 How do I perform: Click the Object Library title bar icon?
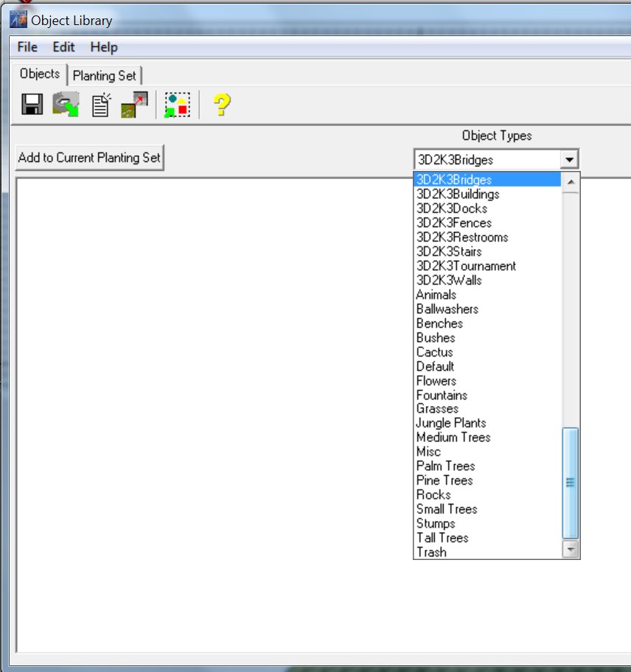(18, 20)
